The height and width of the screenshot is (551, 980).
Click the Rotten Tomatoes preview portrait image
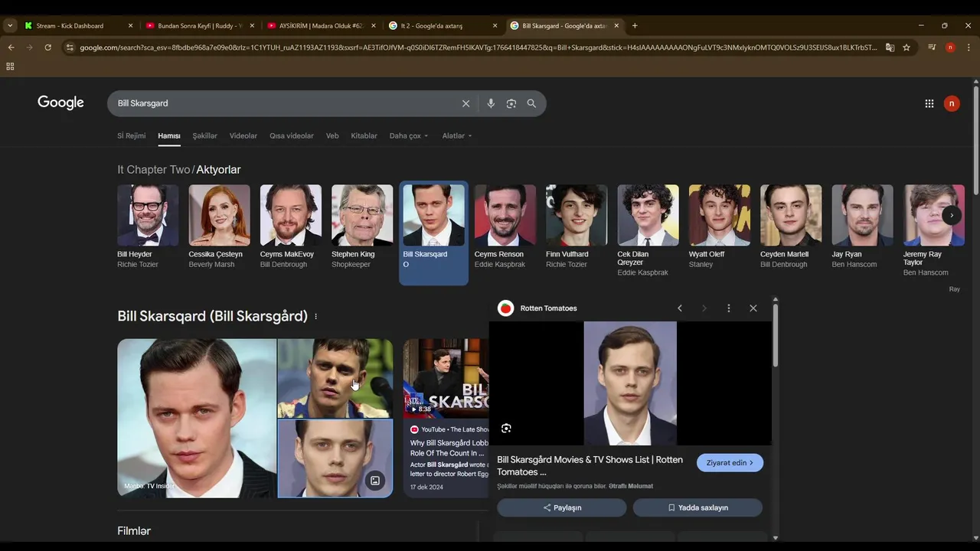tap(630, 383)
